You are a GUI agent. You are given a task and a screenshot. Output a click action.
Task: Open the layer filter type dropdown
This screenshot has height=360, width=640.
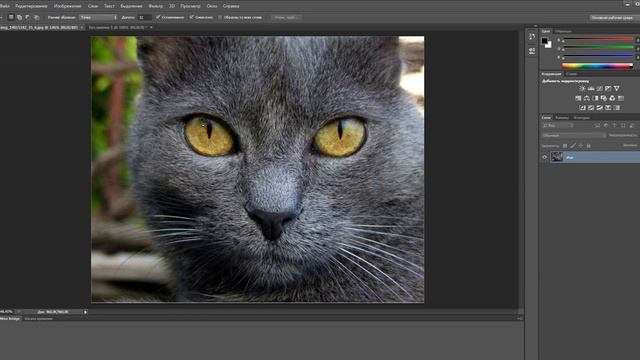point(558,125)
